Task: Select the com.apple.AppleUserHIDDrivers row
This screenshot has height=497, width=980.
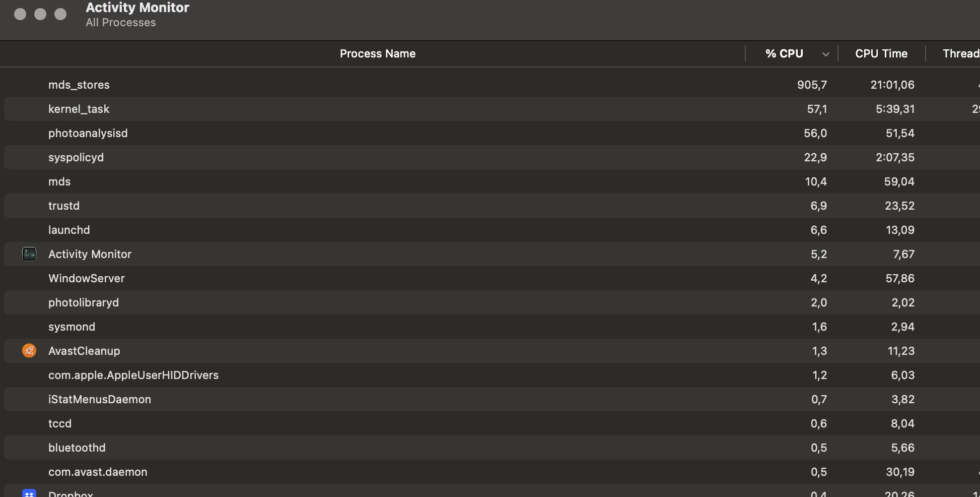Action: tap(133, 375)
